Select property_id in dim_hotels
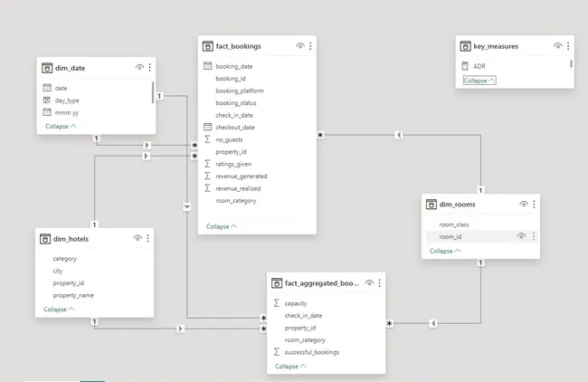 coord(68,283)
